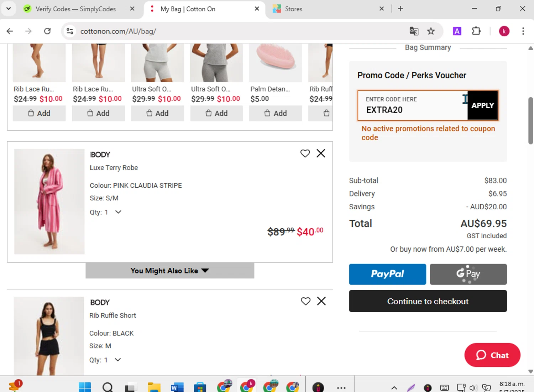Expand You Might Also Like section
The width and height of the screenshot is (534, 392).
[x=170, y=271]
